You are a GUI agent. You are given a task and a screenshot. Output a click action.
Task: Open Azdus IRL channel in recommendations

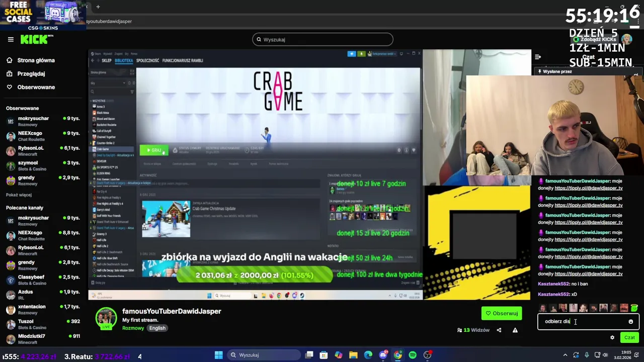(x=43, y=295)
